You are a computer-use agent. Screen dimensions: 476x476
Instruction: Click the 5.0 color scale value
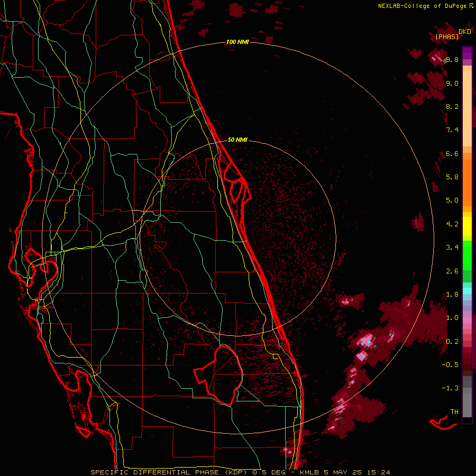click(x=452, y=200)
